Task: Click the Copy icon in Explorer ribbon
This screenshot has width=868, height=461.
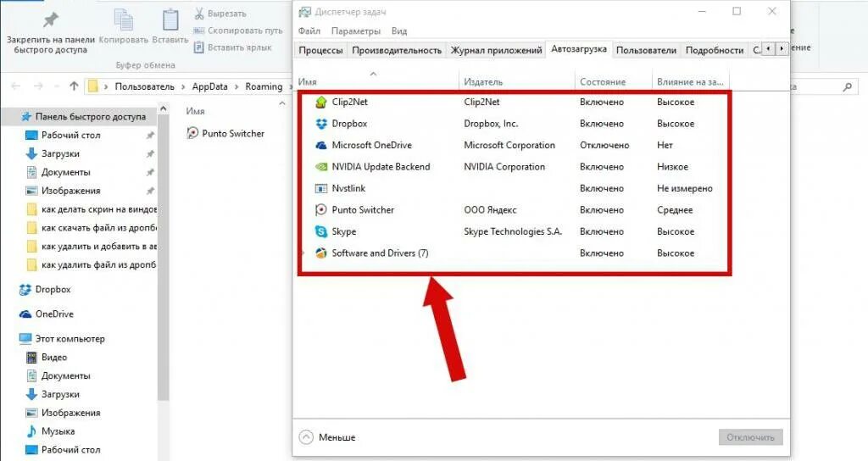Action: pyautogui.click(x=124, y=20)
